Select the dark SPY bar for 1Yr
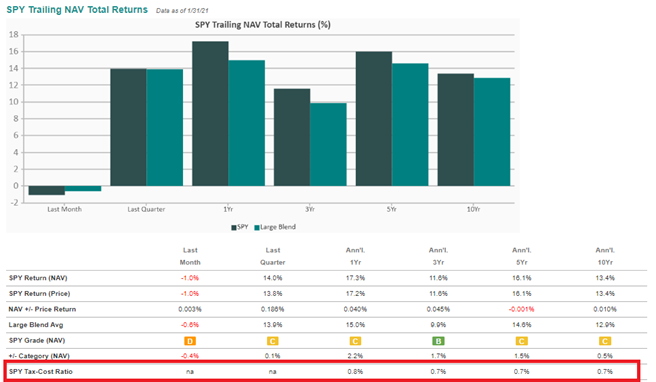This screenshot has height=382, width=656. (210, 113)
